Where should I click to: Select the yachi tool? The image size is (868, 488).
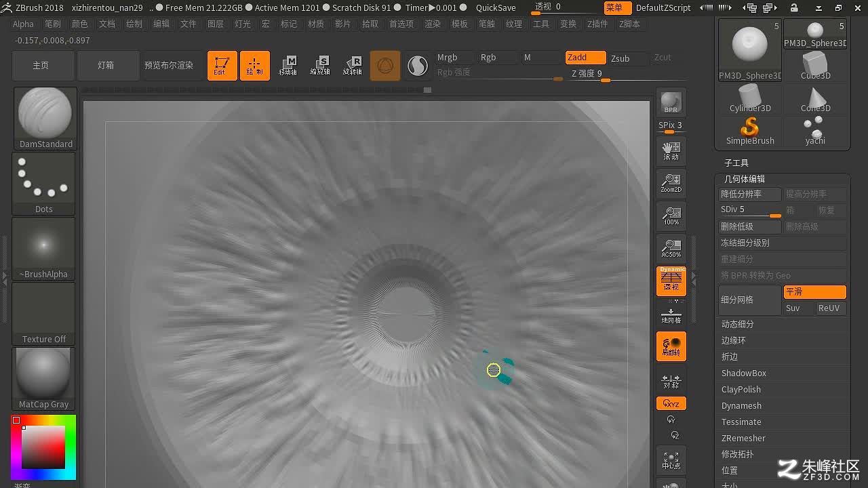point(815,131)
